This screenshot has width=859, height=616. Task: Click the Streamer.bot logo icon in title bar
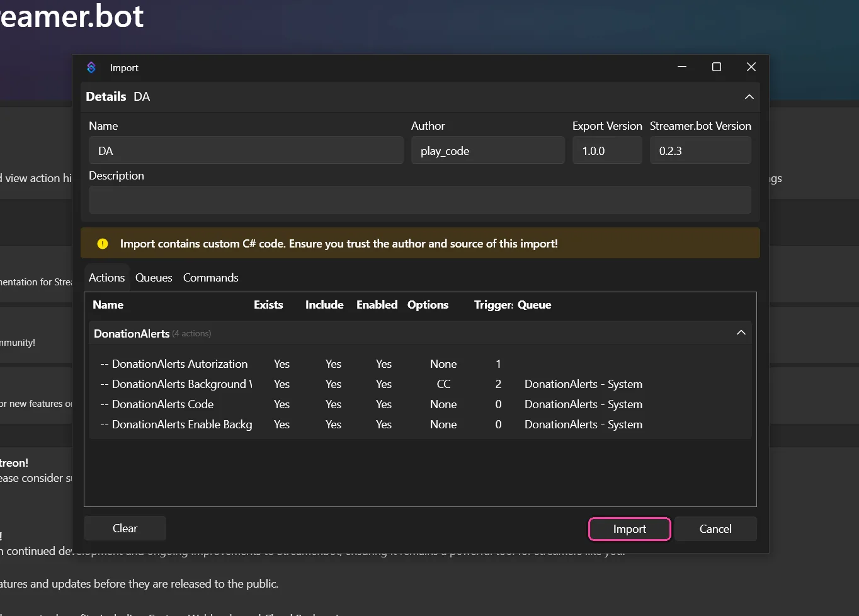[91, 67]
